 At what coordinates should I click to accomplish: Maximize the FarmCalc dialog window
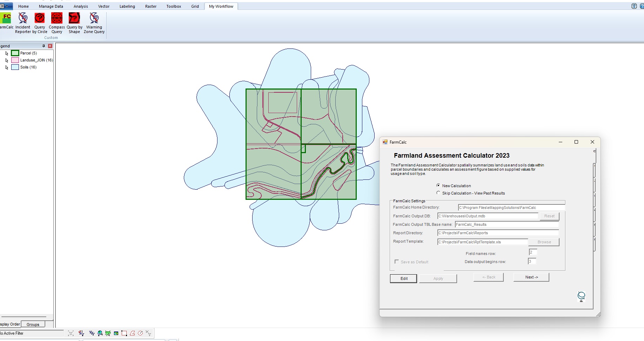click(x=576, y=142)
